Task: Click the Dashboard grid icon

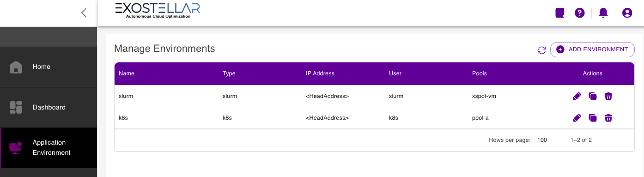Action: [x=16, y=107]
